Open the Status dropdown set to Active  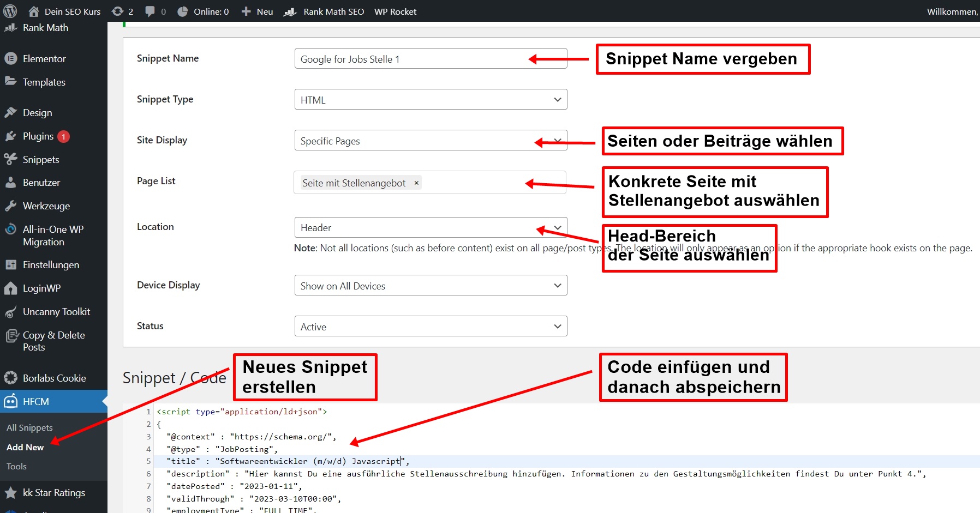coord(431,327)
